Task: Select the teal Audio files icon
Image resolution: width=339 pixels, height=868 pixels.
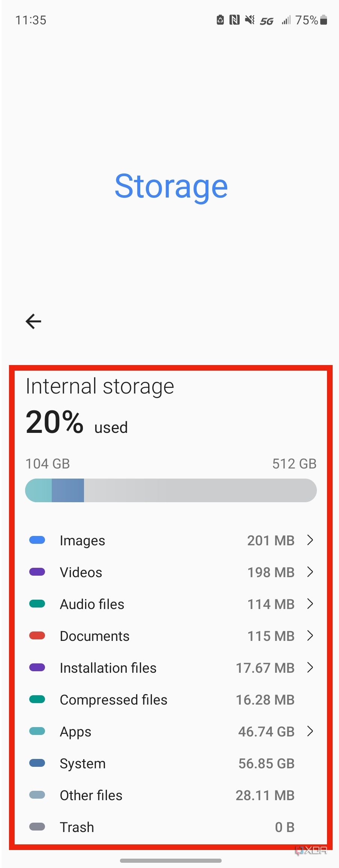Action: [x=36, y=604]
